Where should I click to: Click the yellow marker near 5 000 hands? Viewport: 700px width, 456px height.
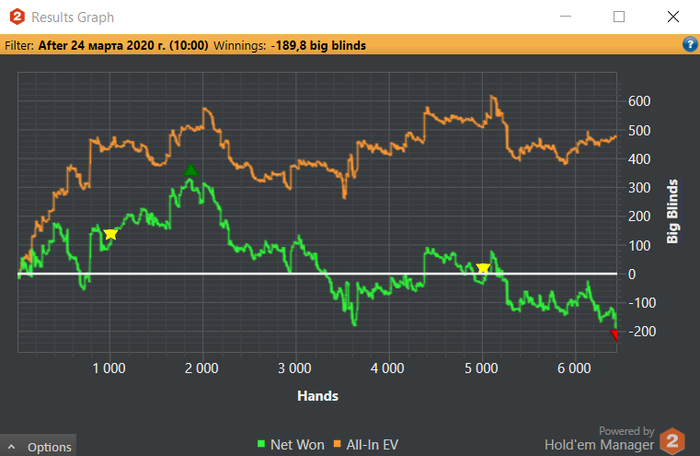[483, 268]
